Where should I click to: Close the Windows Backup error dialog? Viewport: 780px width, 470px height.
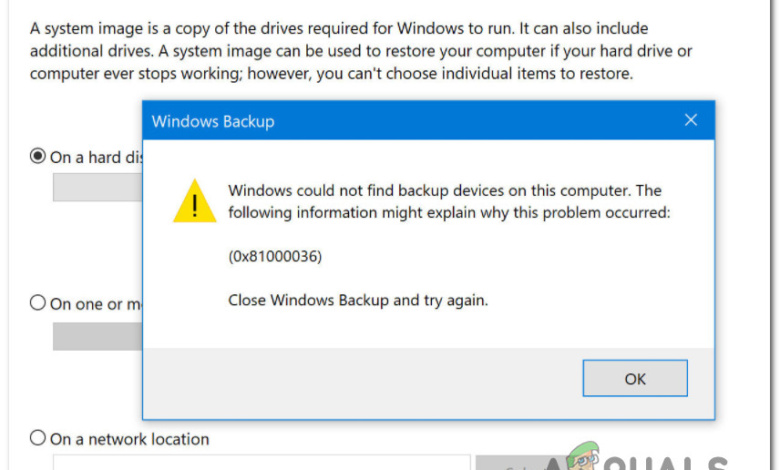point(690,122)
